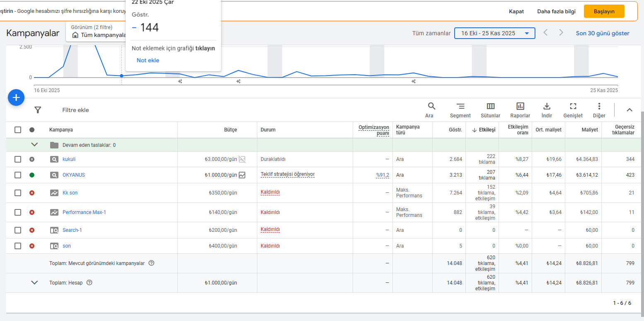Go to next date range arrow
644x321 pixels.
pos(561,33)
